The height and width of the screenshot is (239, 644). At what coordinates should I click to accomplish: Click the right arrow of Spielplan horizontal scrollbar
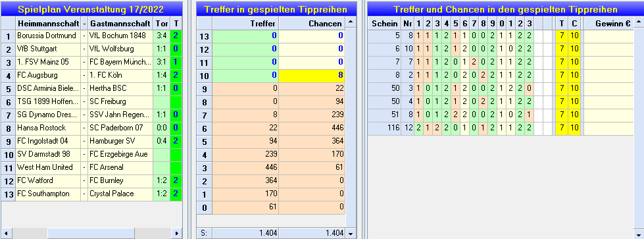[x=177, y=233]
